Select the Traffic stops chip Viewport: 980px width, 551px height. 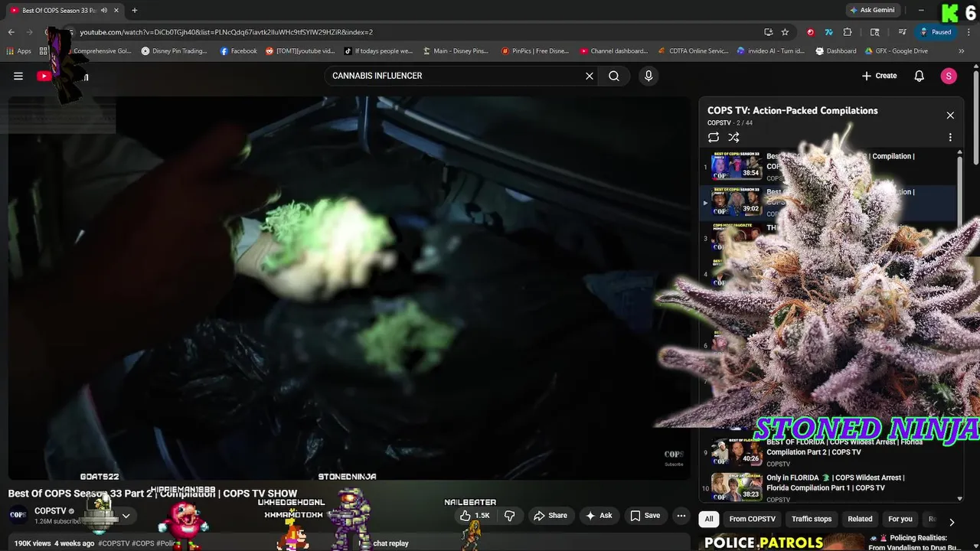tap(812, 519)
